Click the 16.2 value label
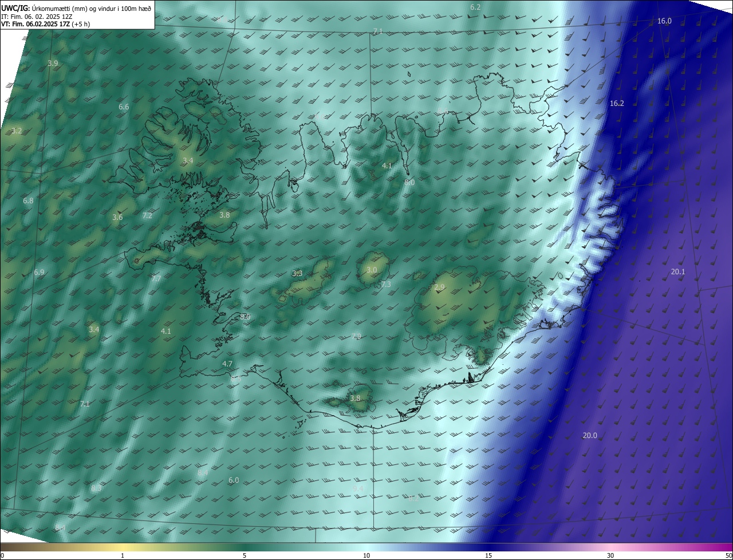The height and width of the screenshot is (560, 733). (x=617, y=104)
